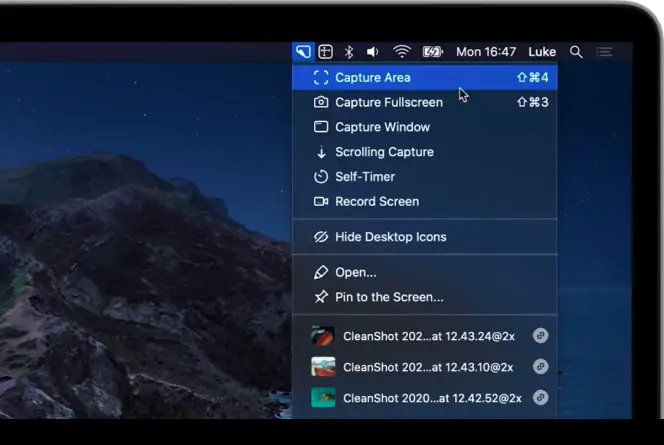This screenshot has width=664, height=445.
Task: Click the grid-style menu bar app icon
Action: pyautogui.click(x=325, y=52)
